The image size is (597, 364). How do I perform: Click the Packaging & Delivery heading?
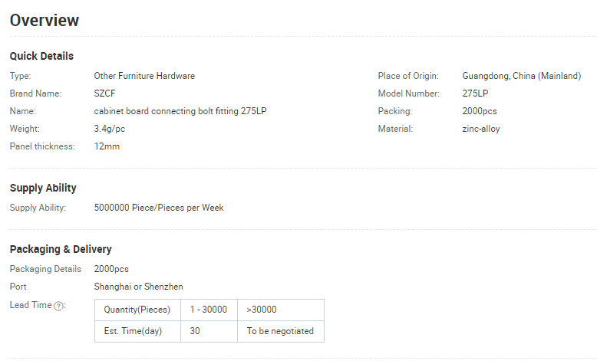tap(61, 249)
